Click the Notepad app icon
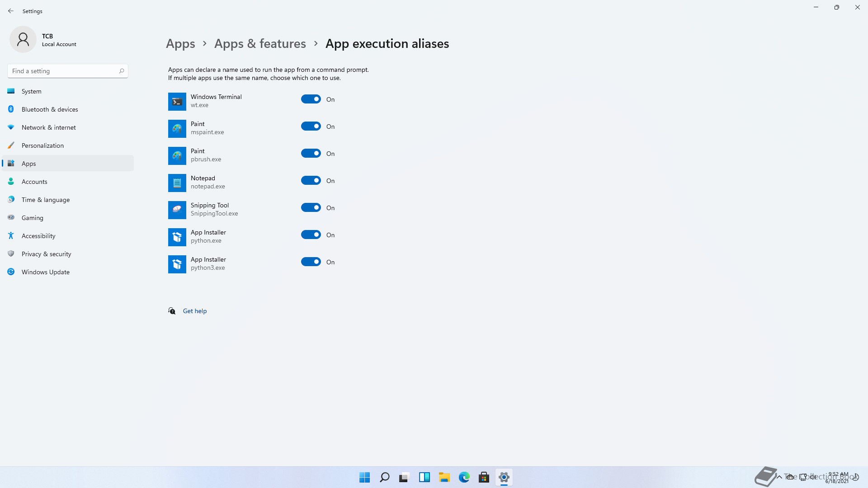 (177, 183)
